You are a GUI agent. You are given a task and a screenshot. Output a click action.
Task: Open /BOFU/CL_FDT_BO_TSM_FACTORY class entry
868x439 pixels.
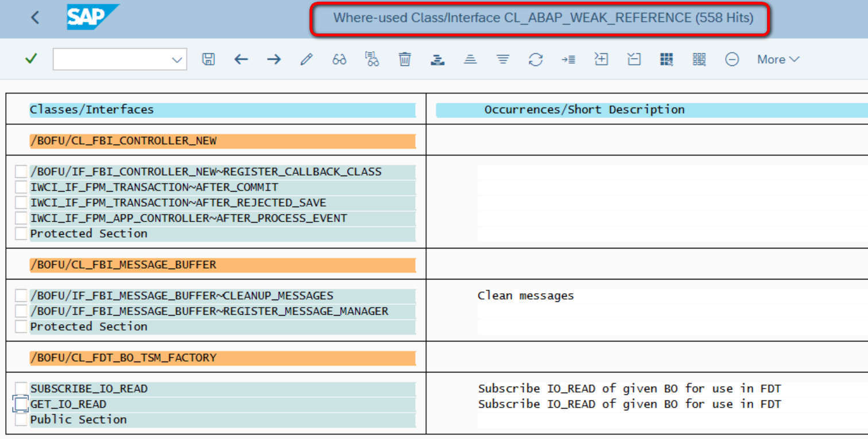pos(123,358)
